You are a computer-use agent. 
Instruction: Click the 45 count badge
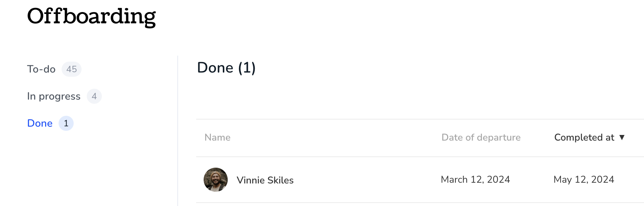[x=71, y=69]
